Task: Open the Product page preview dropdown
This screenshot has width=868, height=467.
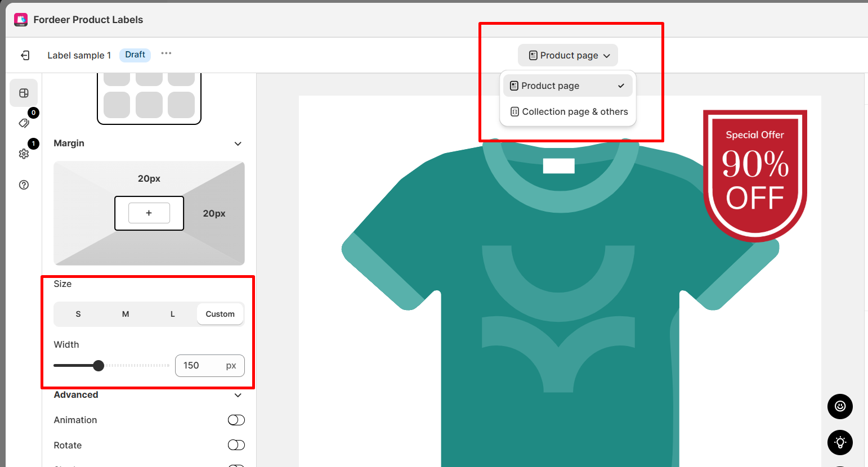Action: (568, 55)
